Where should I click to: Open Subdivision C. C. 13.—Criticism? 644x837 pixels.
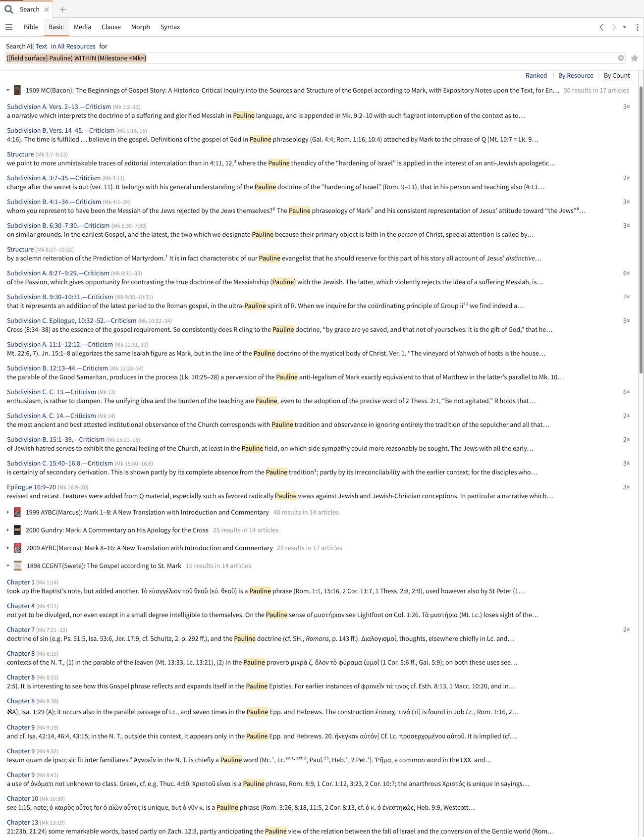tap(52, 392)
